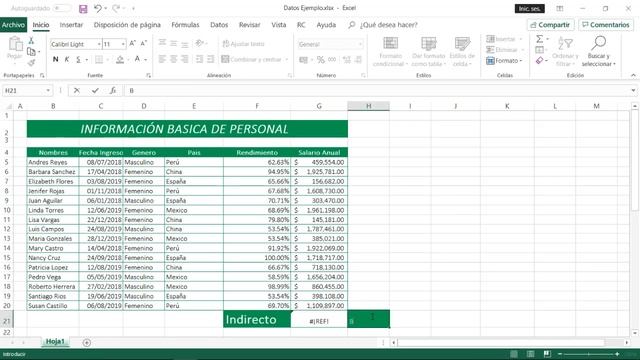
Task: Toggle underline S formatting
Action: [x=78, y=60]
